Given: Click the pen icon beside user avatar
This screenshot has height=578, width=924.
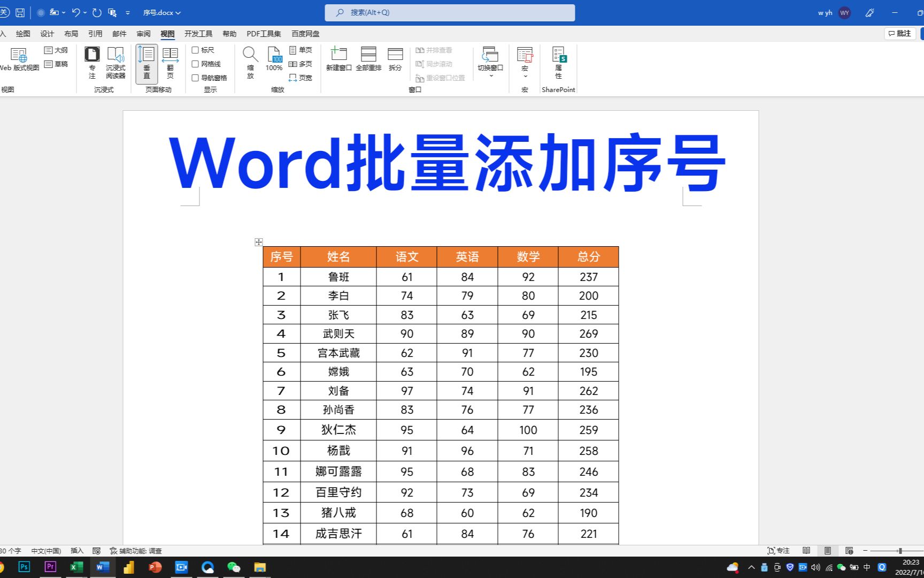Looking at the screenshot, I should (870, 13).
